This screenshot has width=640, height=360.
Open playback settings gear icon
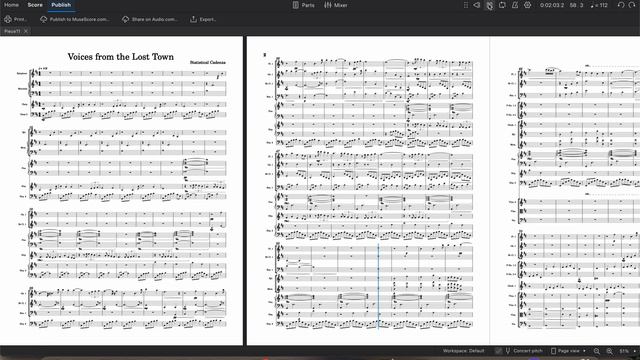tap(527, 5)
